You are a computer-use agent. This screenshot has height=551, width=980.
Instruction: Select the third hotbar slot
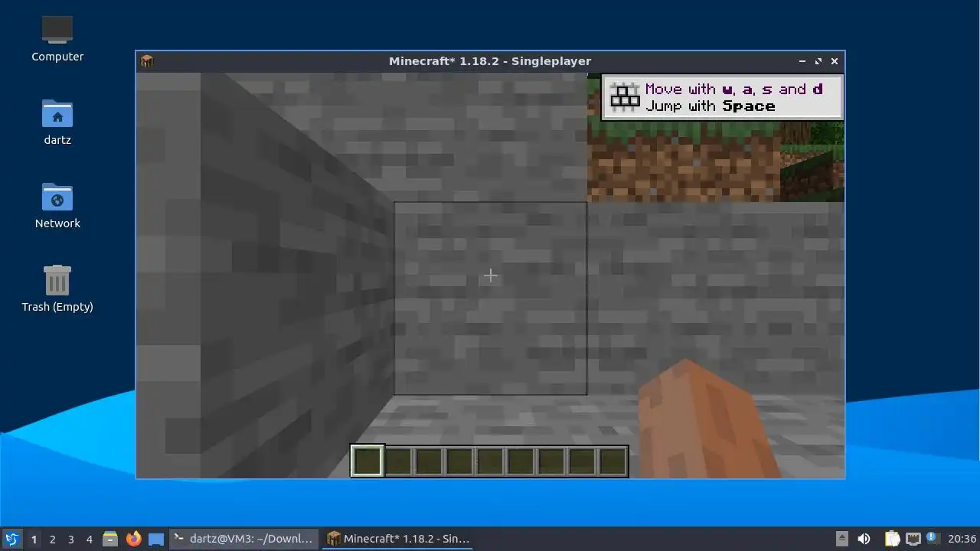(429, 461)
